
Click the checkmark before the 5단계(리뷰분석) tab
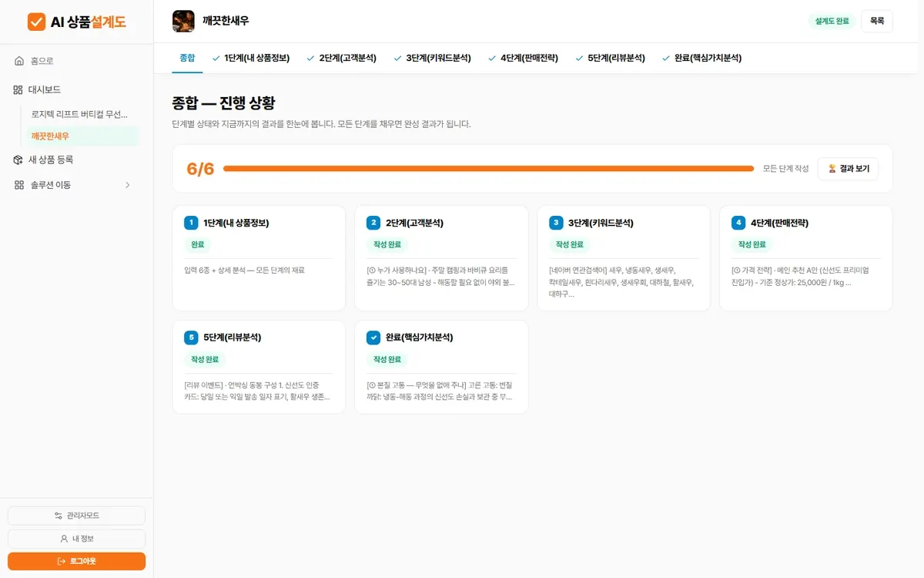click(x=579, y=58)
